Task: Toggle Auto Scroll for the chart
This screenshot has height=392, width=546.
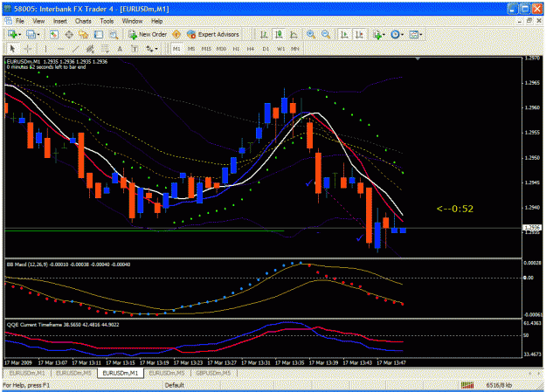Action: [x=344, y=34]
